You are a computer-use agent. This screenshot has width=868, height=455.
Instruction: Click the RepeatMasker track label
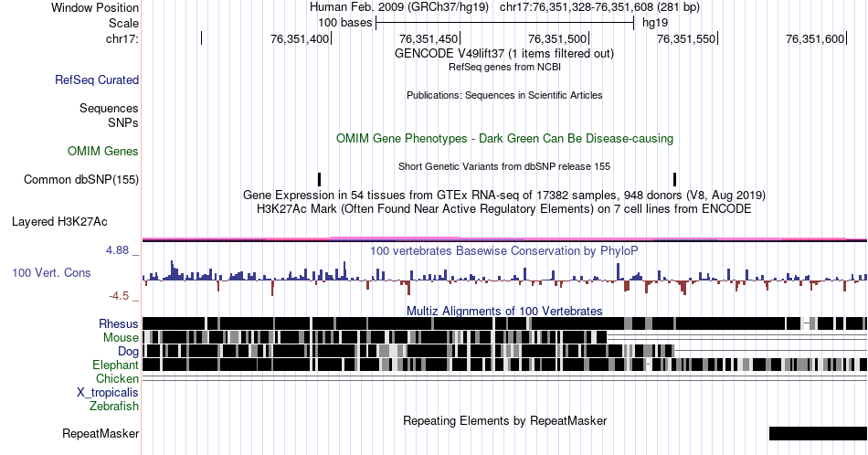click(101, 433)
